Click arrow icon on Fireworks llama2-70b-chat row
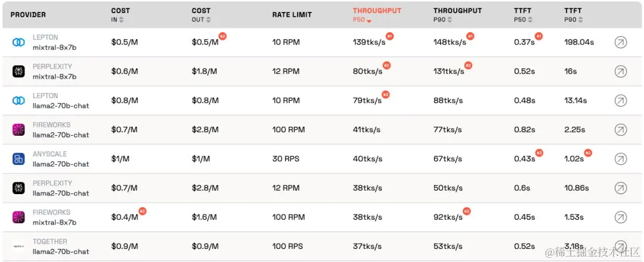 click(x=621, y=130)
